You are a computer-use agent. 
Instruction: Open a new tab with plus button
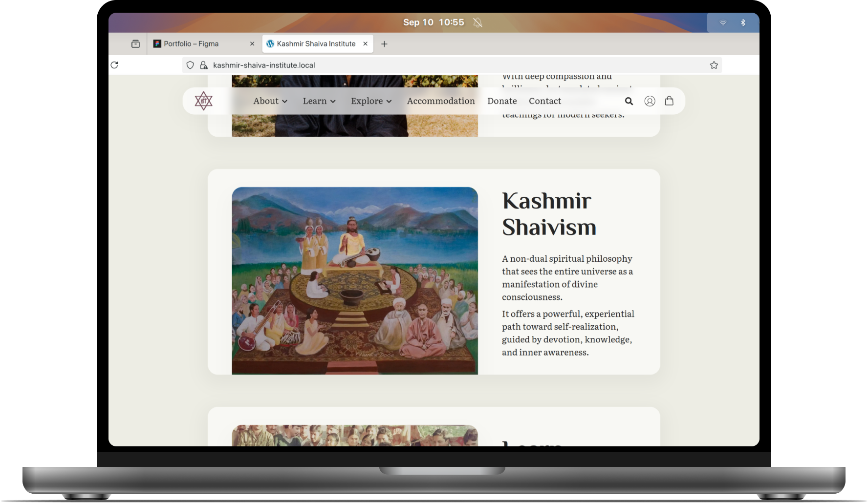point(384,44)
